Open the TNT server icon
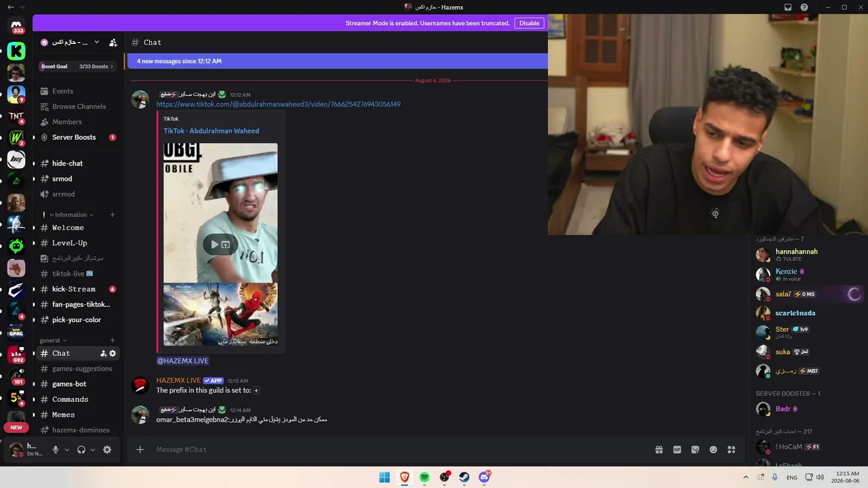The width and height of the screenshot is (868, 488). pyautogui.click(x=16, y=116)
